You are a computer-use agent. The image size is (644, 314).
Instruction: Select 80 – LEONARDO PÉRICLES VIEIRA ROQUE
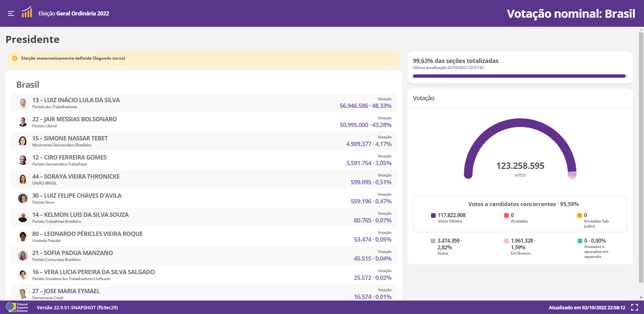88,234
